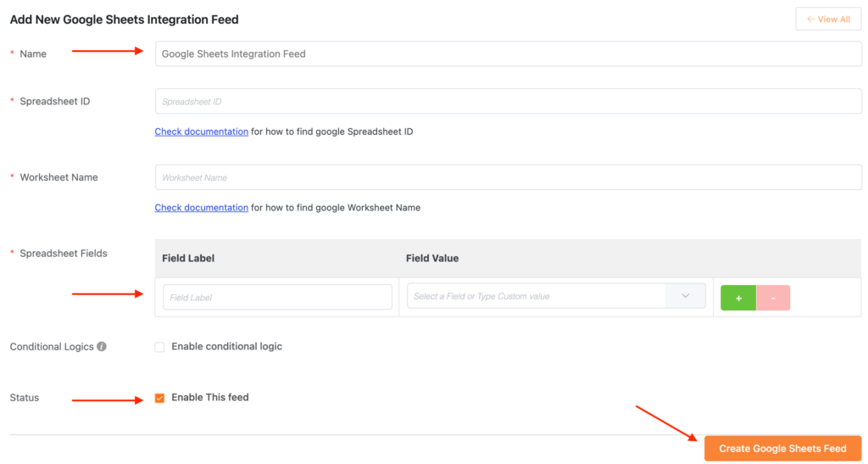This screenshot has width=868, height=464.
Task: Click the green plus add-row button
Action: [x=738, y=298]
